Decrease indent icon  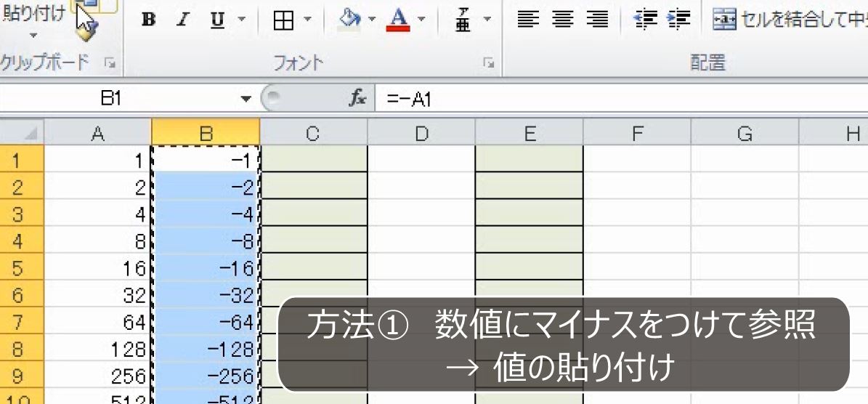coord(645,20)
